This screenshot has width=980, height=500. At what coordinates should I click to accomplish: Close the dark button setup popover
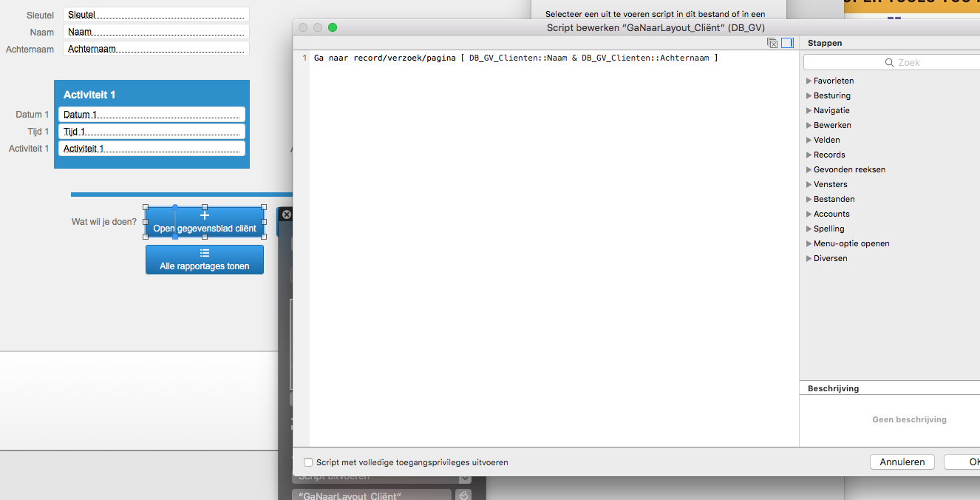coord(287,214)
